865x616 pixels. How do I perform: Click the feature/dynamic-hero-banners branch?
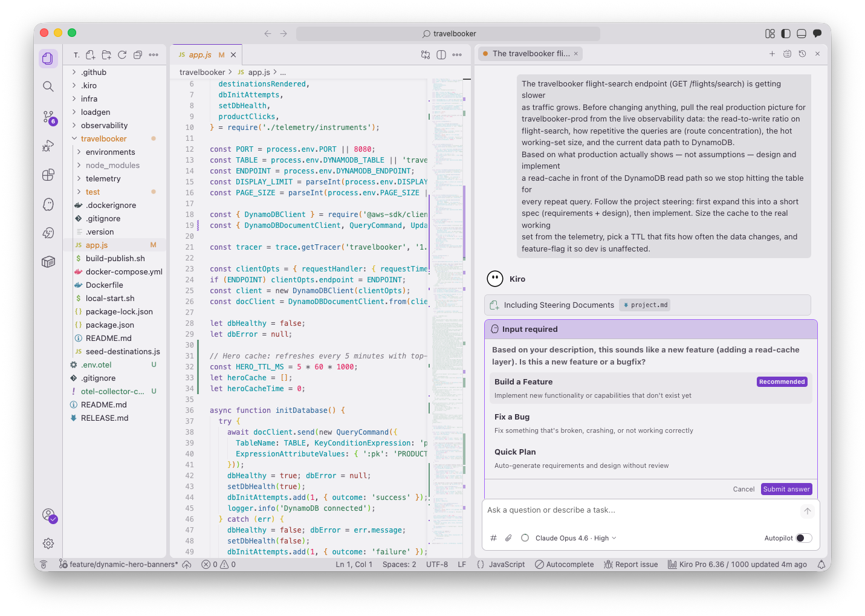pos(118,565)
